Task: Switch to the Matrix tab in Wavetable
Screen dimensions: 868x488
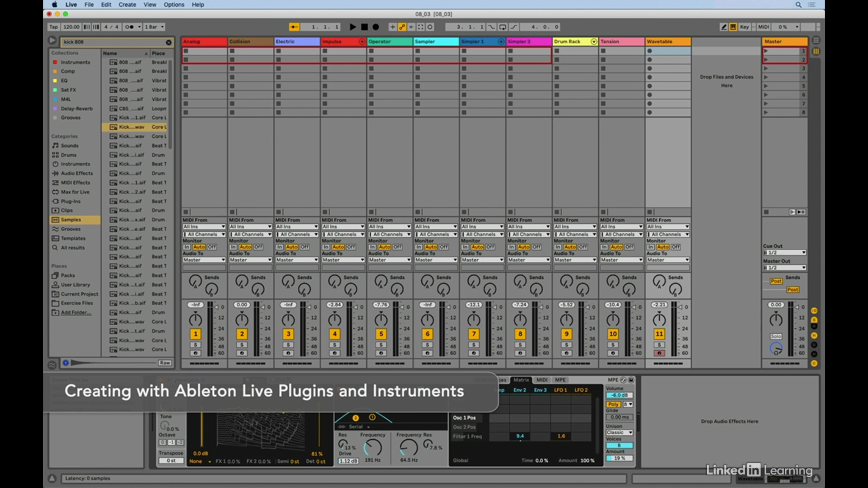Action: click(521, 380)
